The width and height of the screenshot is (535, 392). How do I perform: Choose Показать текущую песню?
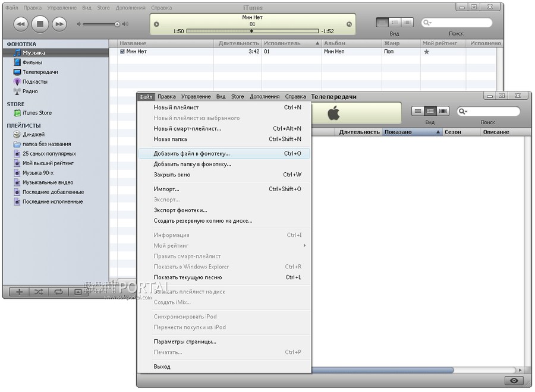(x=224, y=277)
